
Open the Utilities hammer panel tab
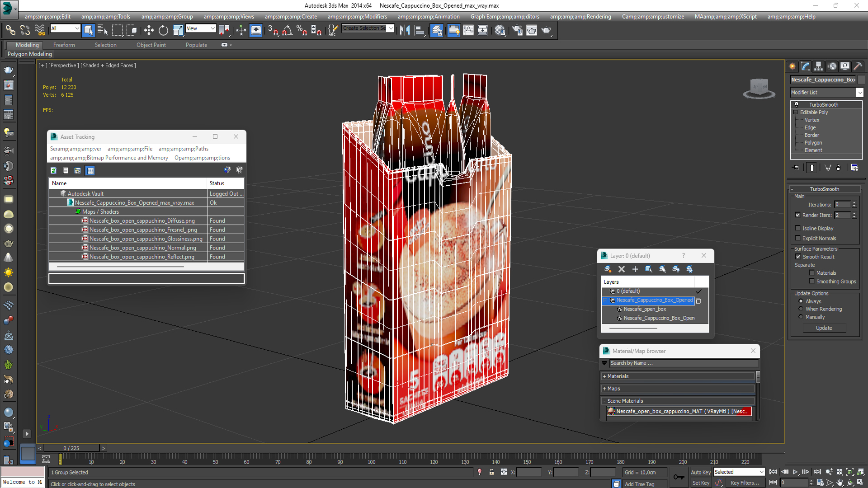pos(858,66)
